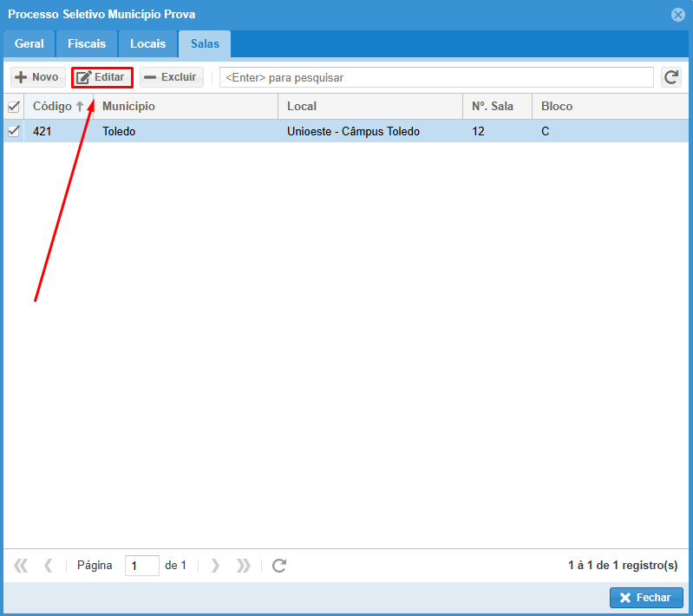Viewport: 693px width, 616px height.
Task: Jump to last page icon
Action: [244, 566]
